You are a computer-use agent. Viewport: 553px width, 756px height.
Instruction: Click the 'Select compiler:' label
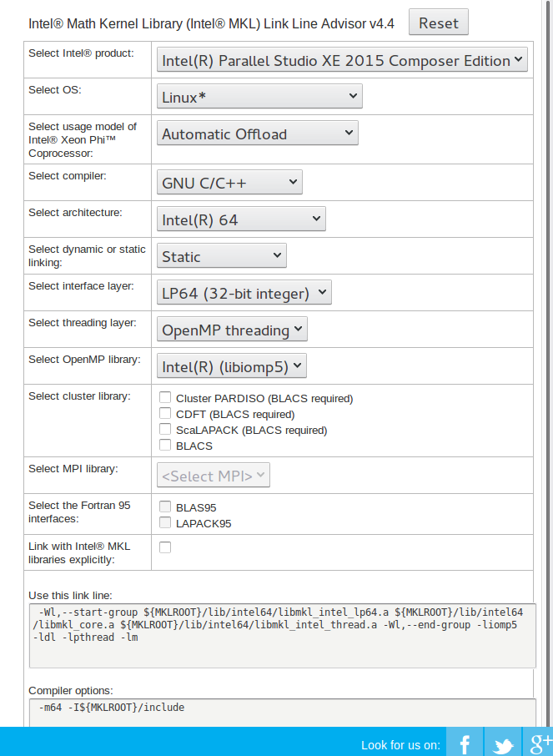click(68, 175)
